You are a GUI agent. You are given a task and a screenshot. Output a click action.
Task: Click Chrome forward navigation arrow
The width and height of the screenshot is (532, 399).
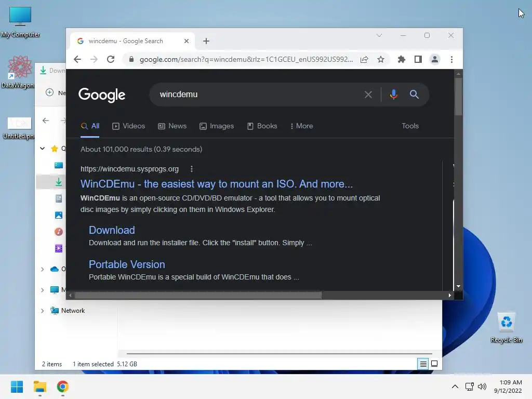(94, 59)
